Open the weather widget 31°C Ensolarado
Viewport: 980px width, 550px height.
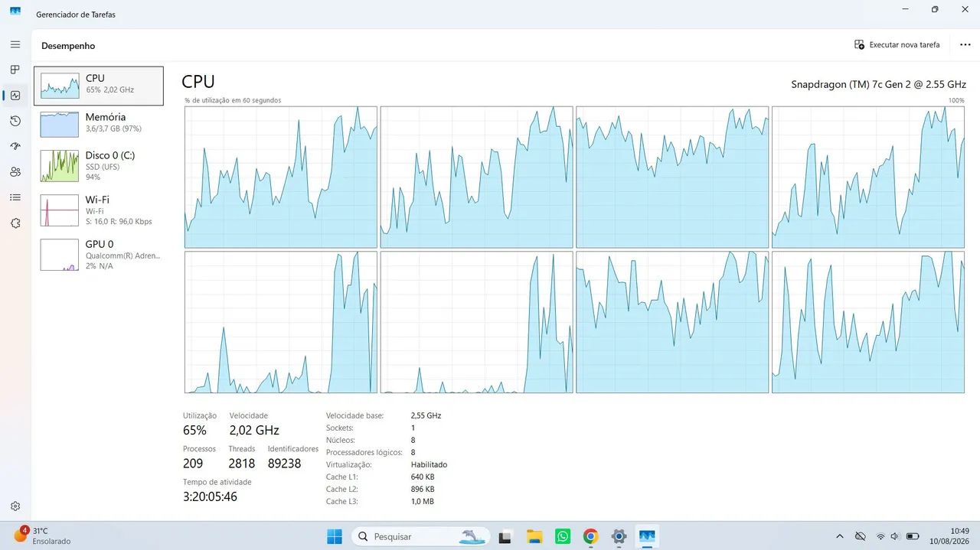(x=43, y=535)
